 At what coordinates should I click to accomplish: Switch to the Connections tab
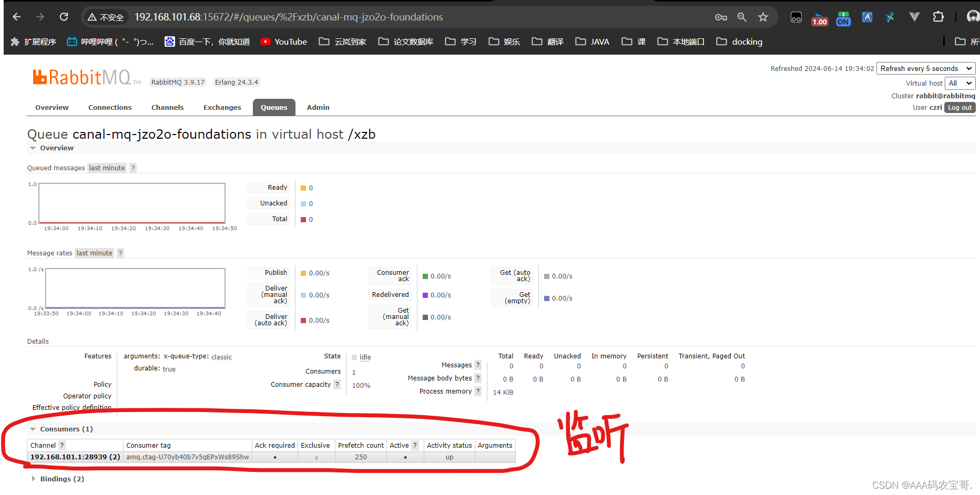click(x=110, y=107)
